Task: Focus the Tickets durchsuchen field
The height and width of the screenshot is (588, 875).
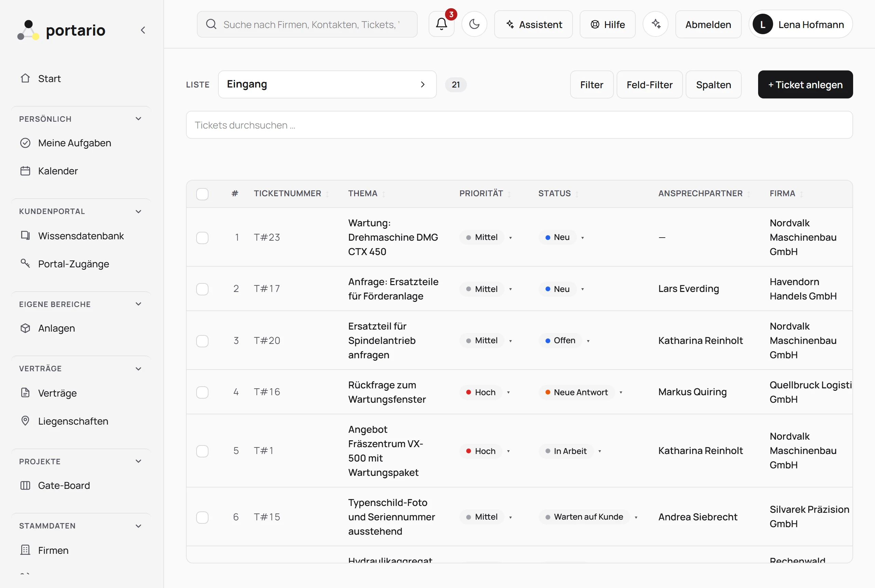Action: coord(519,125)
